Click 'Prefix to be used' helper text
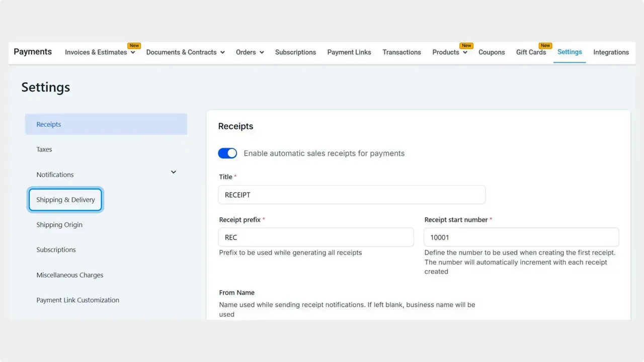Viewport: 644px width, 362px height. pos(291,252)
